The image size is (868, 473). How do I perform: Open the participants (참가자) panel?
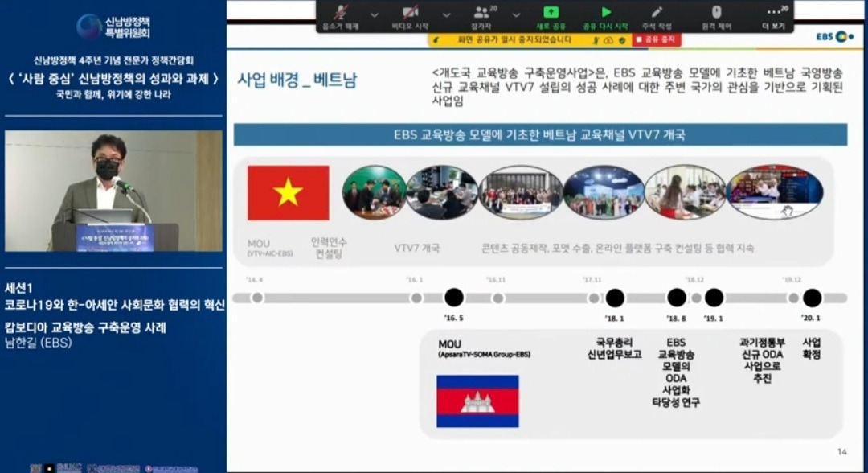tap(481, 17)
